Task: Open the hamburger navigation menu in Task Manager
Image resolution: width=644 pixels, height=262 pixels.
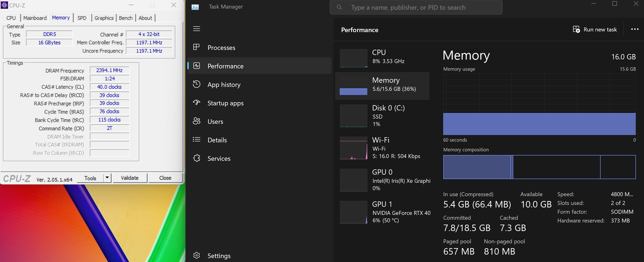Action: click(x=197, y=29)
